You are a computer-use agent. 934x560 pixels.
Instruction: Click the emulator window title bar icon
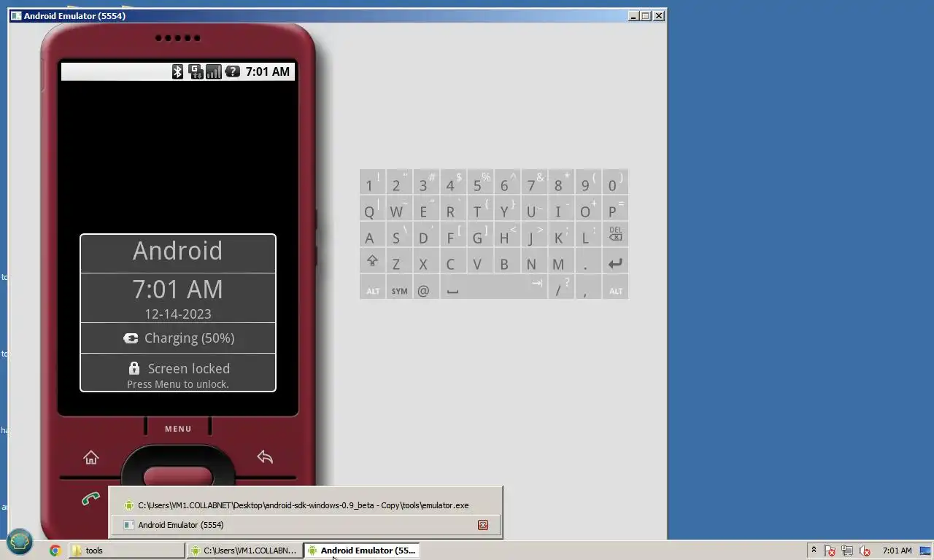[x=16, y=15]
